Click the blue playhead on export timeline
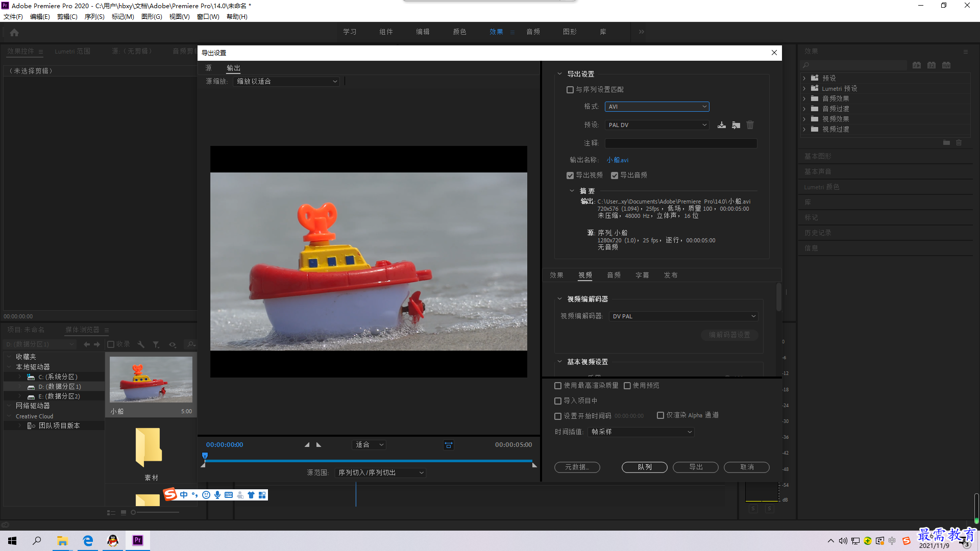Viewport: 980px width, 551px height. (205, 456)
